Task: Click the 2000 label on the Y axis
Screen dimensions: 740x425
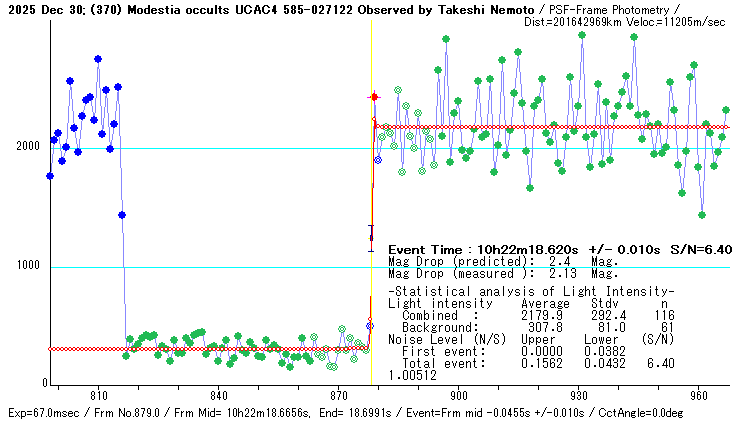Action: click(x=27, y=146)
